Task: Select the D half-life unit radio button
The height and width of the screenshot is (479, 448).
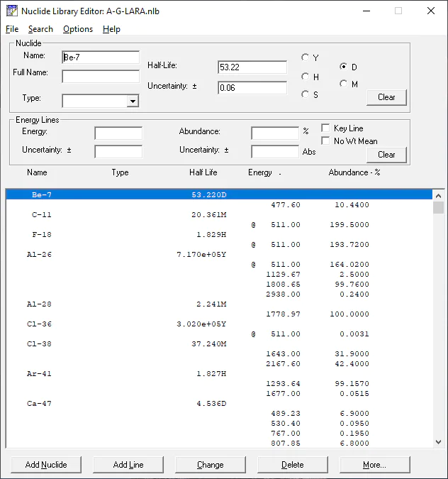Action: pos(343,67)
